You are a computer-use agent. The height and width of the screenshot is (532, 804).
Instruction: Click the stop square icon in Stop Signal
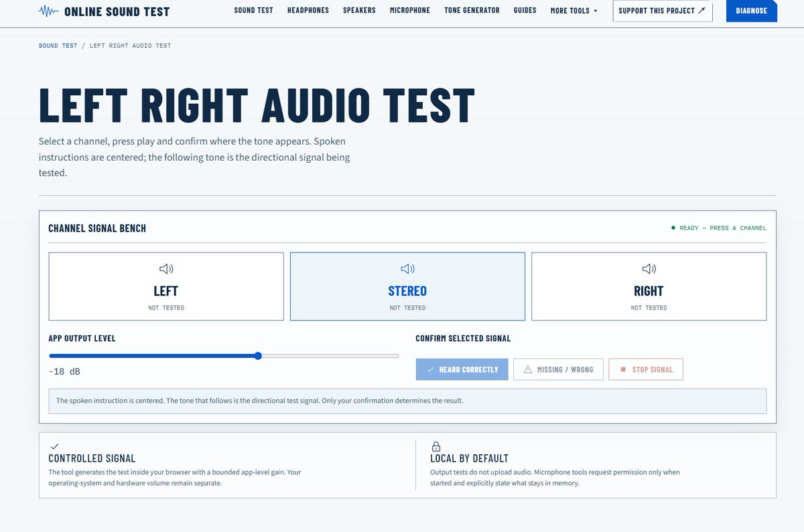623,370
